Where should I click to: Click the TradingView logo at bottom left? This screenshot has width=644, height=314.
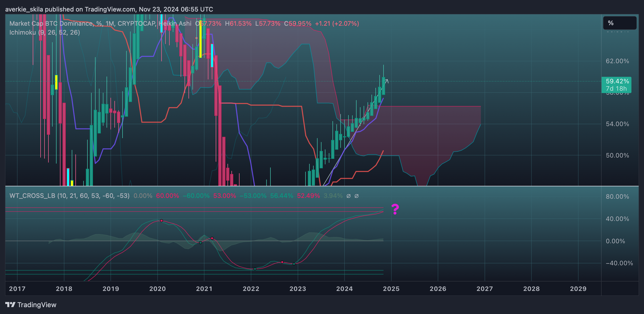[31, 305]
